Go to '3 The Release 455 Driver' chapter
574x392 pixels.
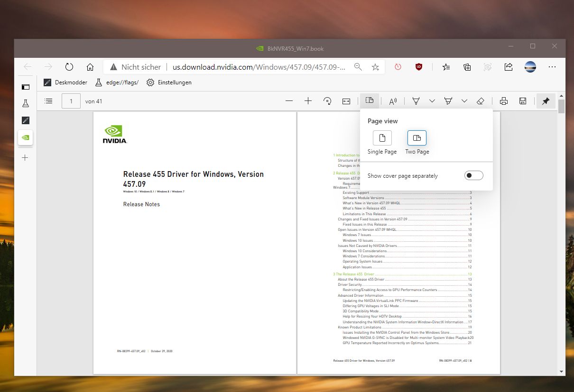402,274
